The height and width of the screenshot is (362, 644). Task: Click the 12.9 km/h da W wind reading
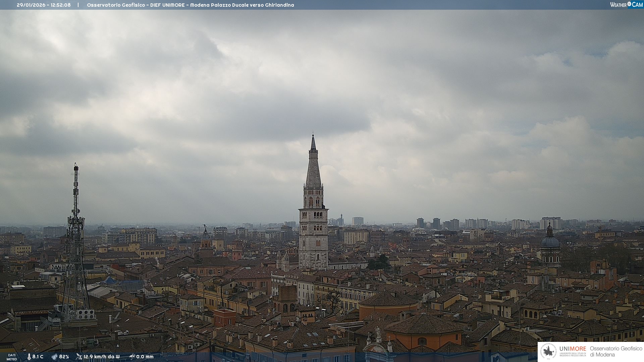101,357
